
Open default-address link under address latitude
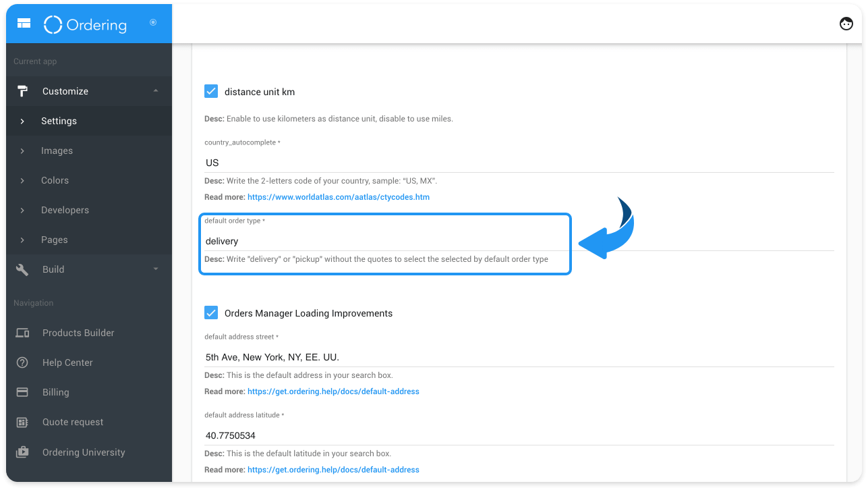tap(333, 470)
